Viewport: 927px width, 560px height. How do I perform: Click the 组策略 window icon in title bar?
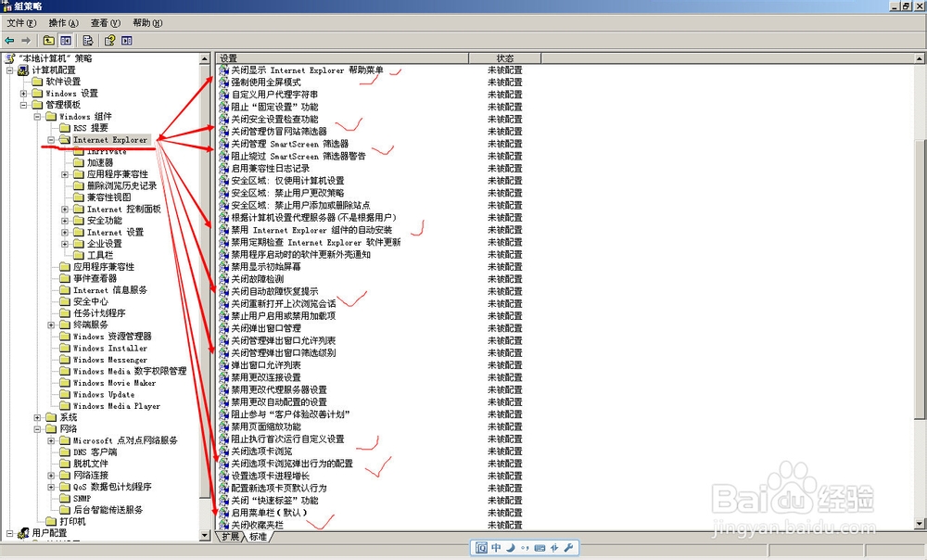pyautogui.click(x=6, y=6)
